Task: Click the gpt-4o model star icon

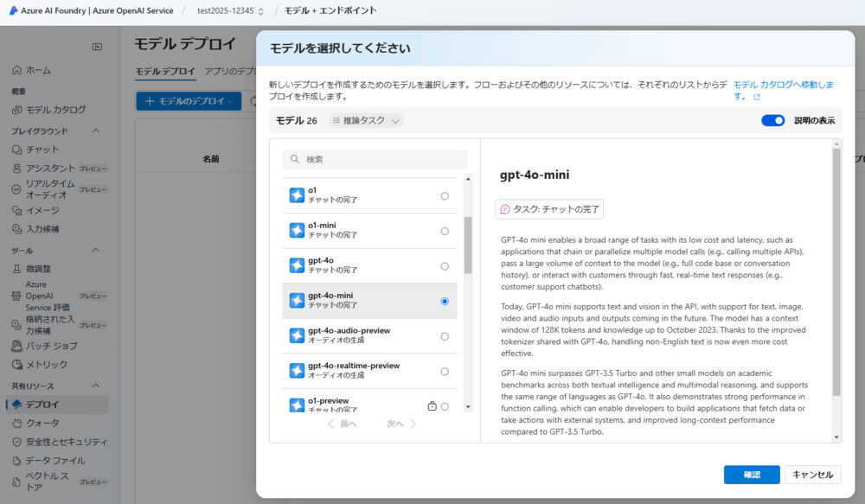Action: (x=297, y=265)
